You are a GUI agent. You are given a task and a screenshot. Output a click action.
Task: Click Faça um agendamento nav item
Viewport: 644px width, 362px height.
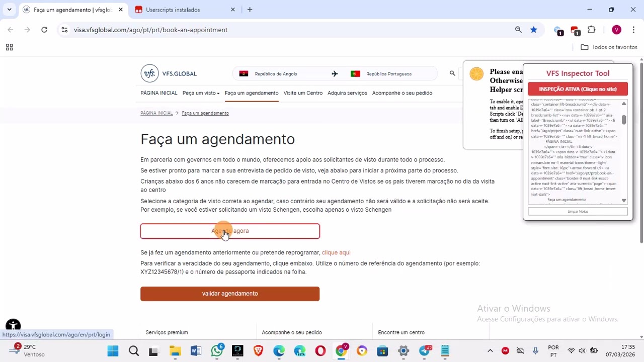click(252, 93)
